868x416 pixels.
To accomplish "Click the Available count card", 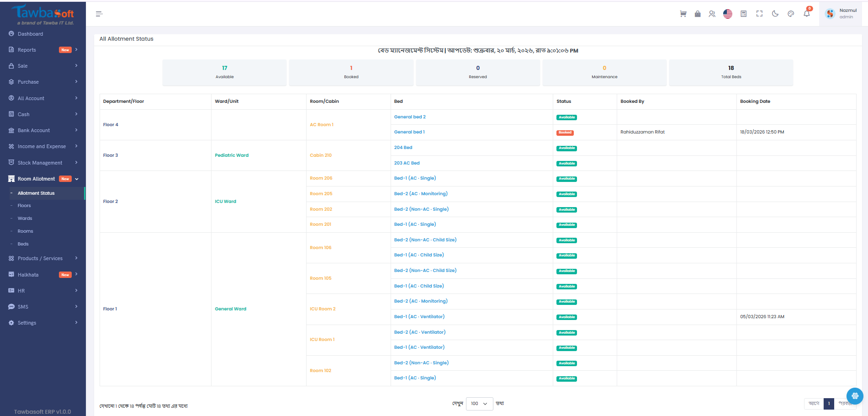I will pos(224,72).
